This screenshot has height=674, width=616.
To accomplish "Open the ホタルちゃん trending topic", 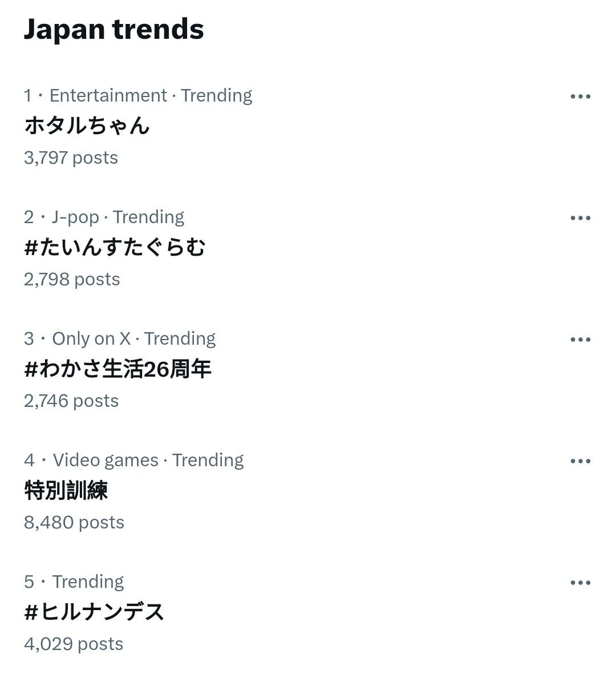I will pyautogui.click(x=87, y=126).
